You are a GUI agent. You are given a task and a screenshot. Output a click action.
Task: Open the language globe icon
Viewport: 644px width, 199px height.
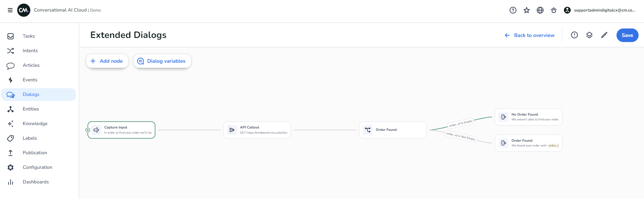point(540,10)
